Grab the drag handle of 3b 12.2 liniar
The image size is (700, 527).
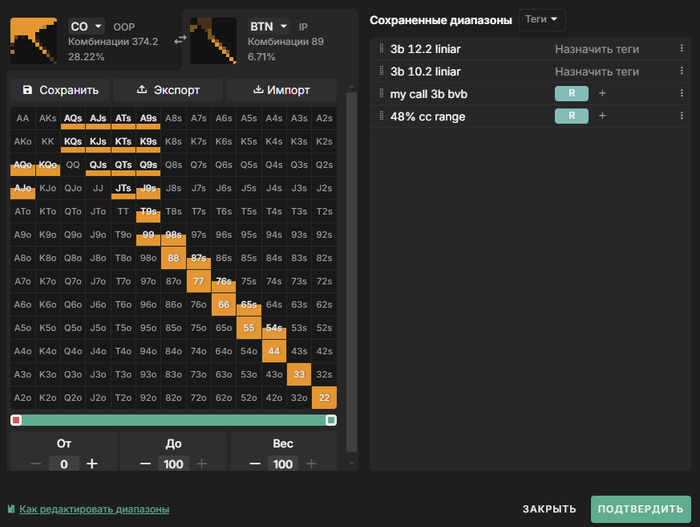[381, 48]
